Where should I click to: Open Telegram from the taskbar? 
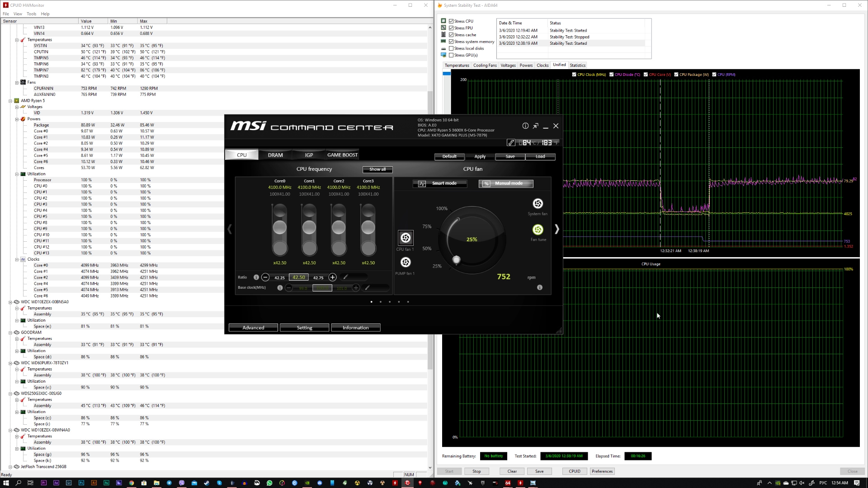tap(169, 483)
